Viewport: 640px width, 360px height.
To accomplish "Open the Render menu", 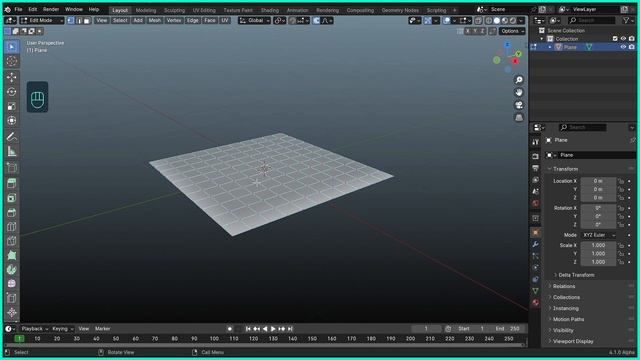I will (x=51, y=9).
